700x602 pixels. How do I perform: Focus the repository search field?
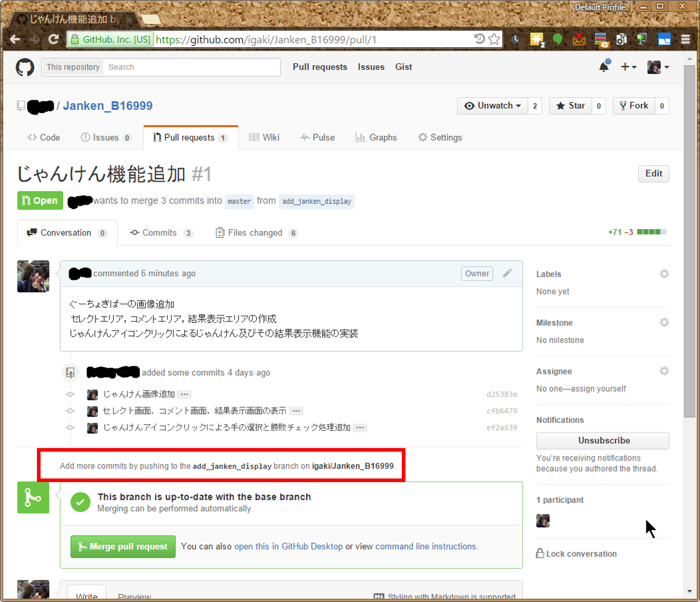coord(191,67)
